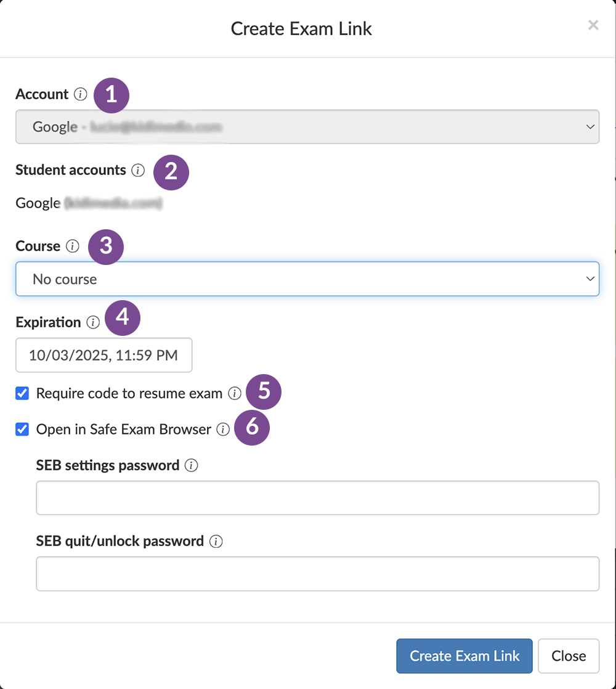Expand the Course dropdown showing No course
Screen dimensions: 616x689
(x=308, y=279)
